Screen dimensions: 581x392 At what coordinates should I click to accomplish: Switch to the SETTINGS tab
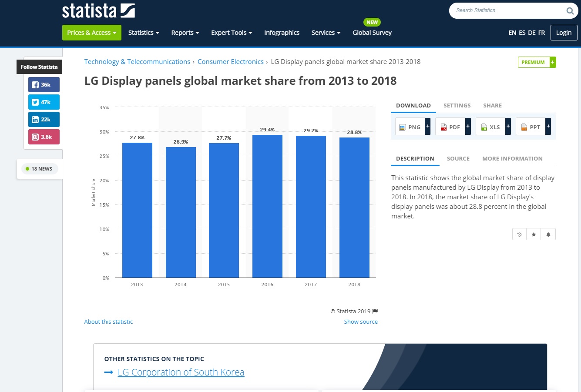point(457,106)
